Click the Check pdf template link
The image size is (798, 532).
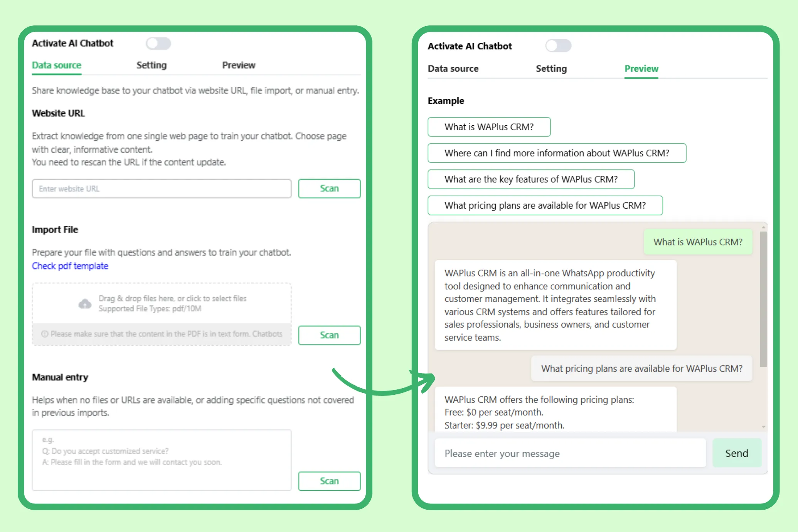[x=70, y=266]
